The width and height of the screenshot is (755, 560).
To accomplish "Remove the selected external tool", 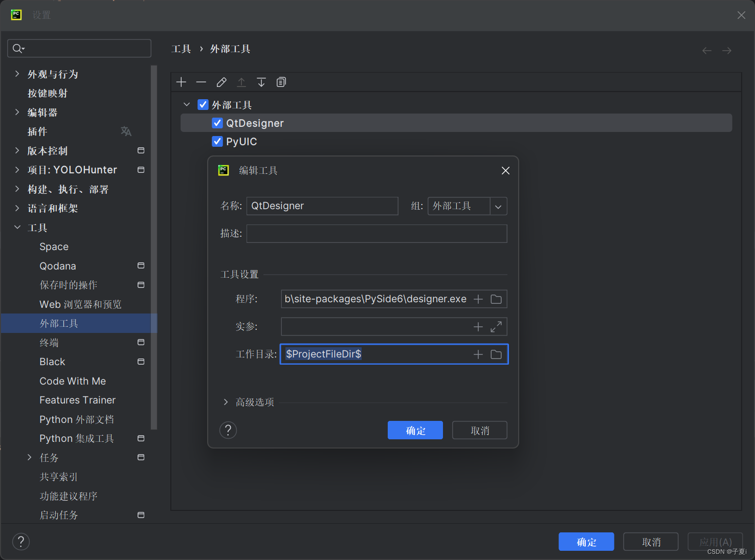I will (x=201, y=82).
